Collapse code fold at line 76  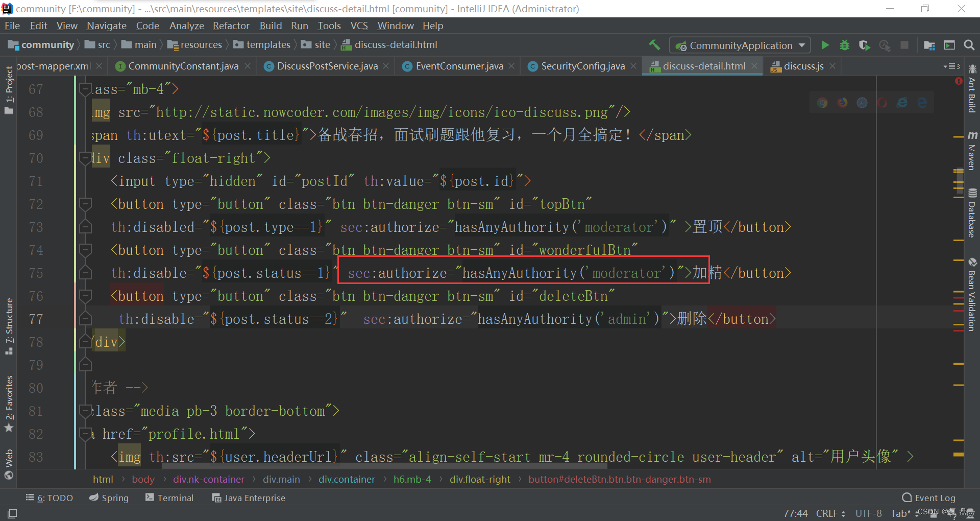(85, 296)
